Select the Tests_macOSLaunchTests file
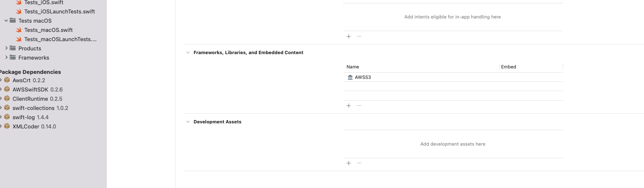 pyautogui.click(x=60, y=39)
